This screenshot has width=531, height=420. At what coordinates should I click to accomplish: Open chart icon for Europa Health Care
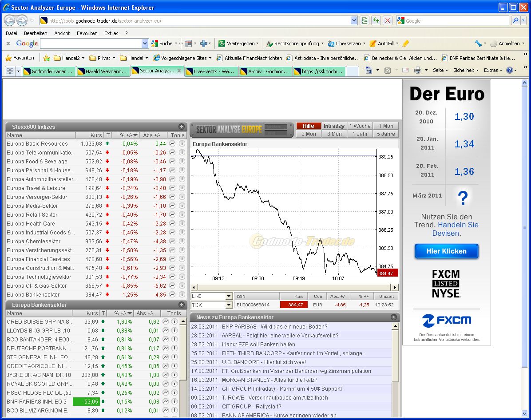point(172,224)
